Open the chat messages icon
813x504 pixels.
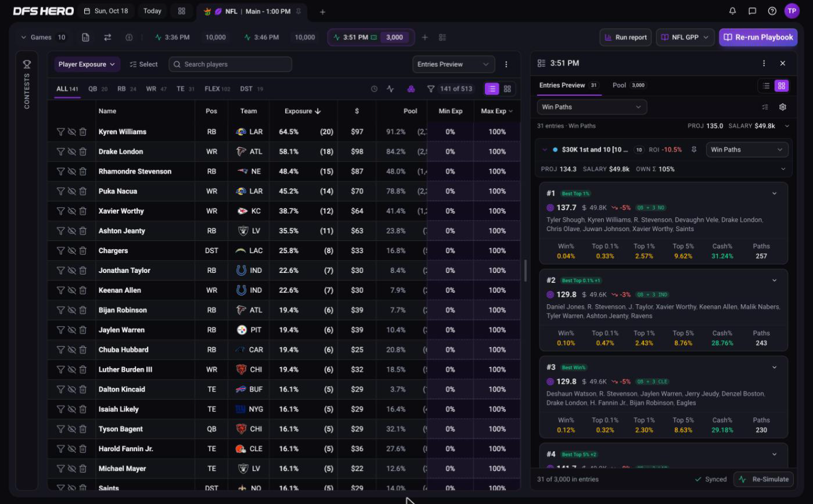point(752,11)
